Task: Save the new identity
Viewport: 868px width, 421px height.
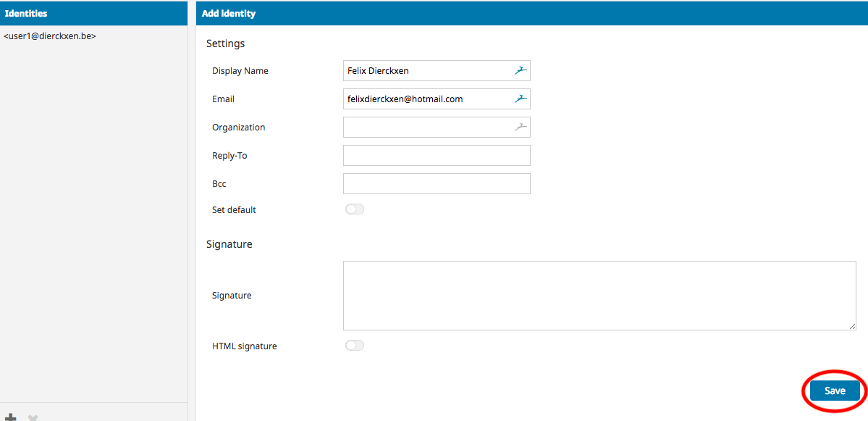Action: 834,391
